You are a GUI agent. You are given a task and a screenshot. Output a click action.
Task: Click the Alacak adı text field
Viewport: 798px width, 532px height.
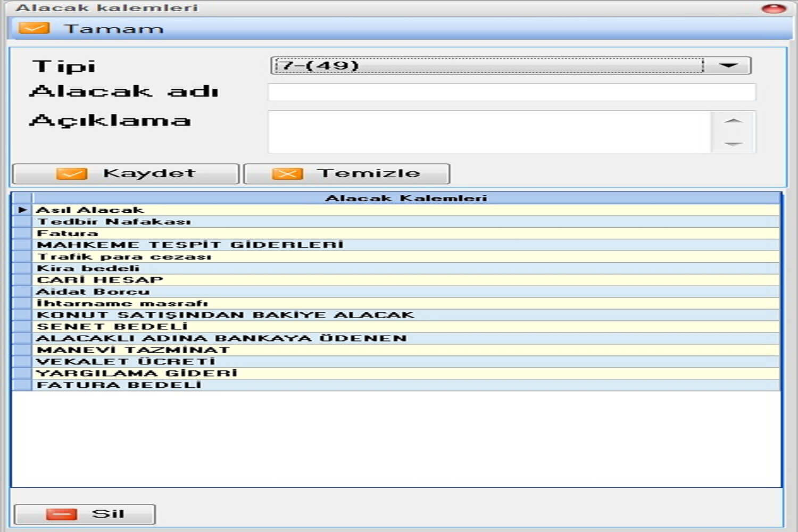tap(511, 92)
